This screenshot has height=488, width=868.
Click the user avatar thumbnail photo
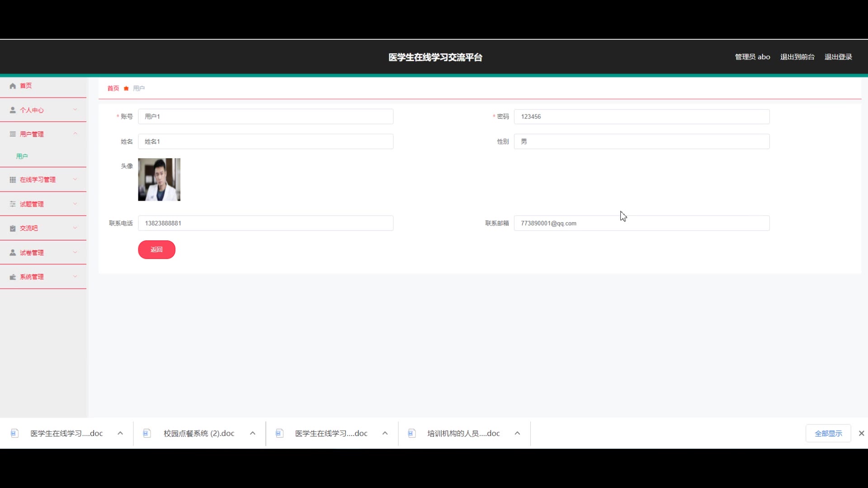tap(159, 179)
